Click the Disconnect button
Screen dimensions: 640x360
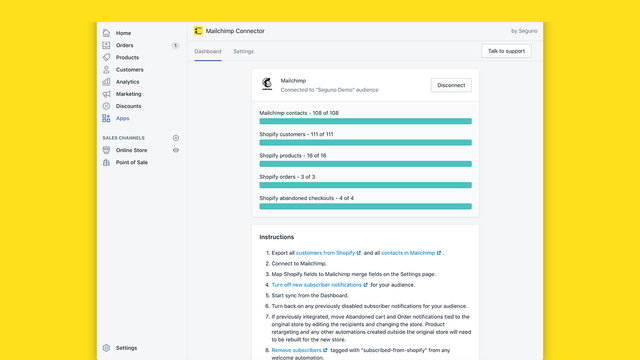click(x=451, y=85)
